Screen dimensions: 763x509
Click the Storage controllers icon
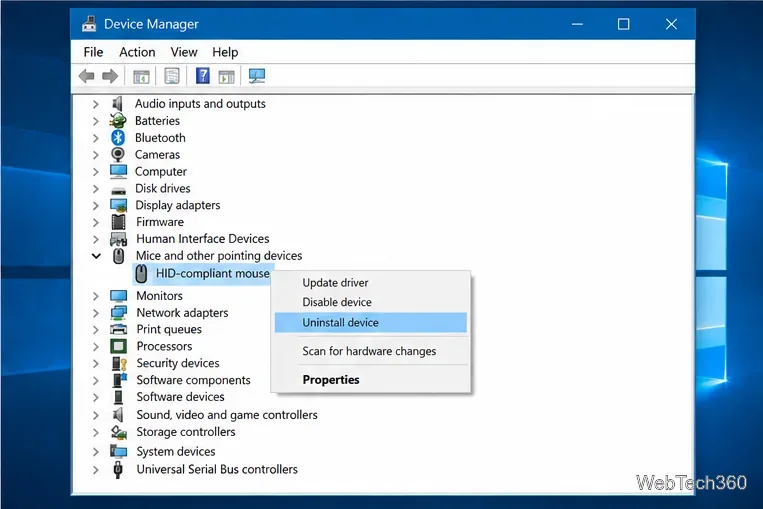pos(118,432)
